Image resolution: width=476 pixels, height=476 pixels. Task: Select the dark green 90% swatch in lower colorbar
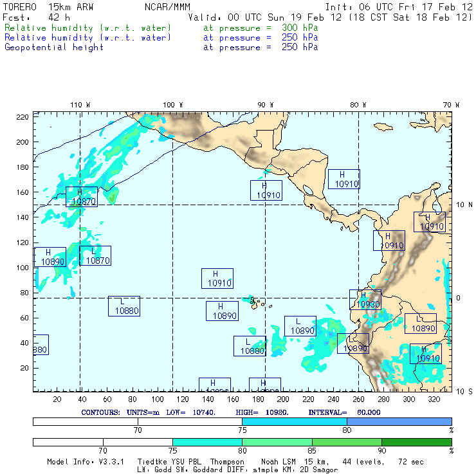pyautogui.click(x=417, y=442)
